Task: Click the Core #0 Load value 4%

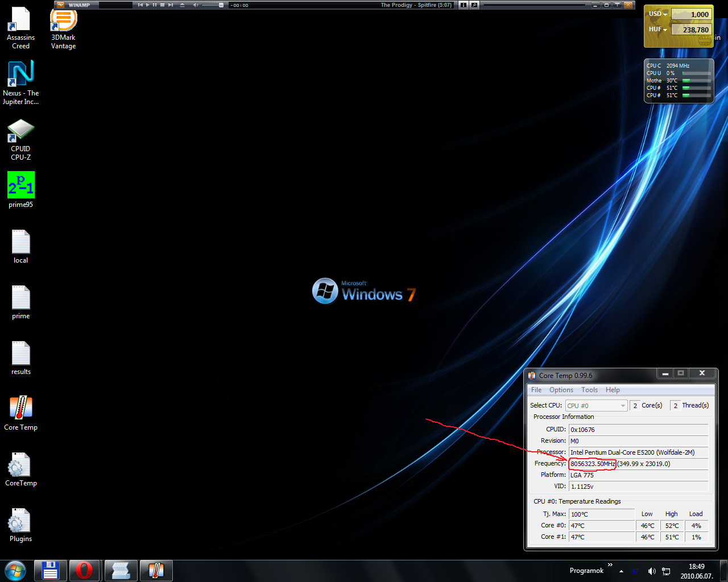Action: pyautogui.click(x=696, y=526)
